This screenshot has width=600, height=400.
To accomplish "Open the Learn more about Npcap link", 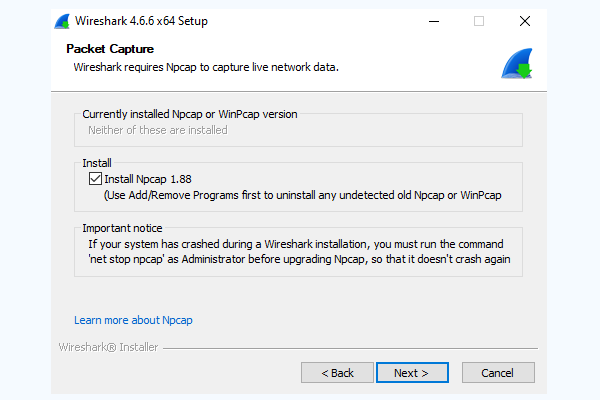I will point(133,320).
